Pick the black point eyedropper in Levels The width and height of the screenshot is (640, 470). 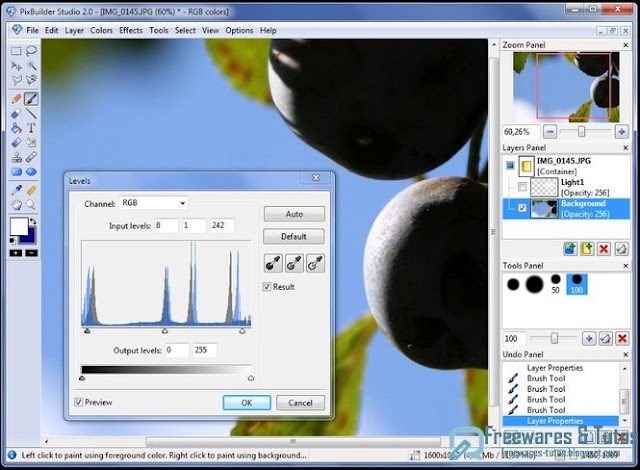click(x=273, y=263)
